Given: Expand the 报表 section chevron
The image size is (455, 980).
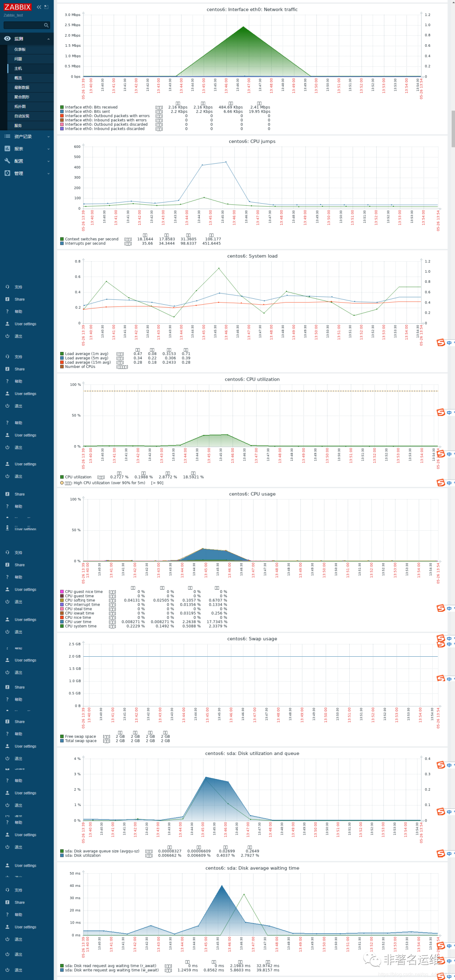Looking at the screenshot, I should click(x=48, y=149).
